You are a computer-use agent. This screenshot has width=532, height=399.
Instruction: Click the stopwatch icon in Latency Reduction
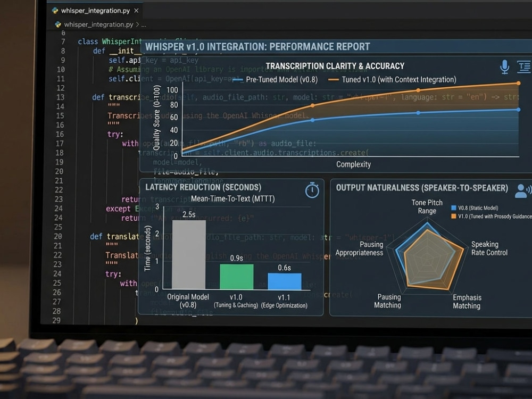pos(312,190)
